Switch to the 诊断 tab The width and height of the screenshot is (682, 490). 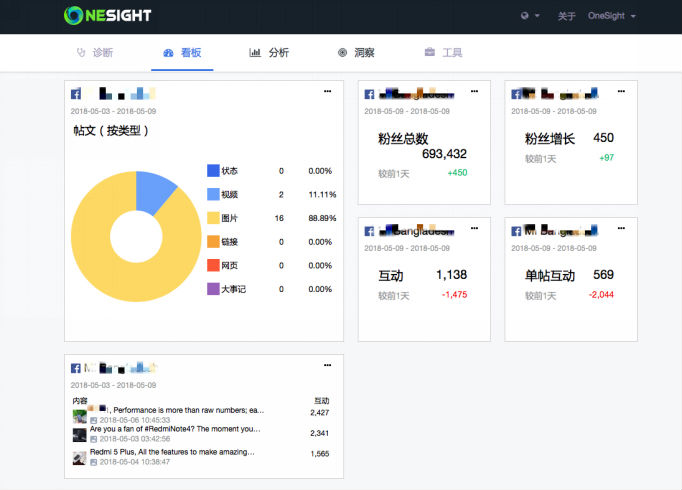[x=95, y=53]
